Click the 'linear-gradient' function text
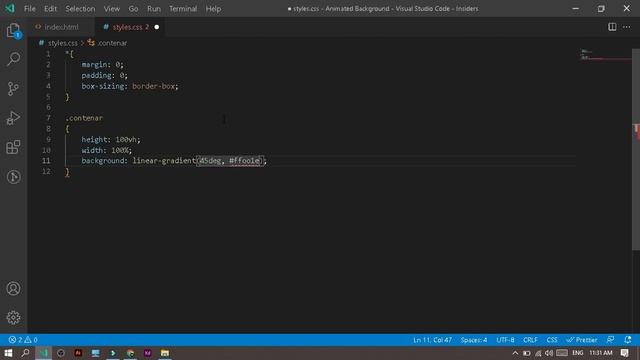Image resolution: width=640 pixels, height=360 pixels. pos(164,161)
